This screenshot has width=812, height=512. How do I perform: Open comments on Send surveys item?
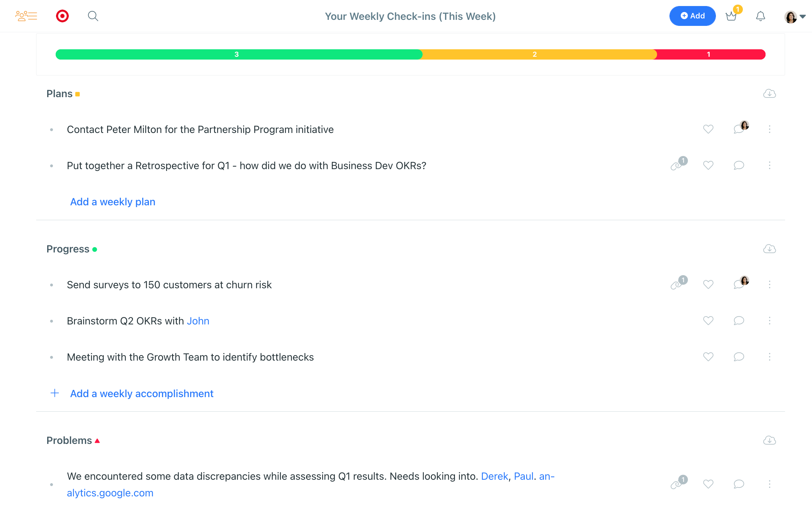coord(739,284)
